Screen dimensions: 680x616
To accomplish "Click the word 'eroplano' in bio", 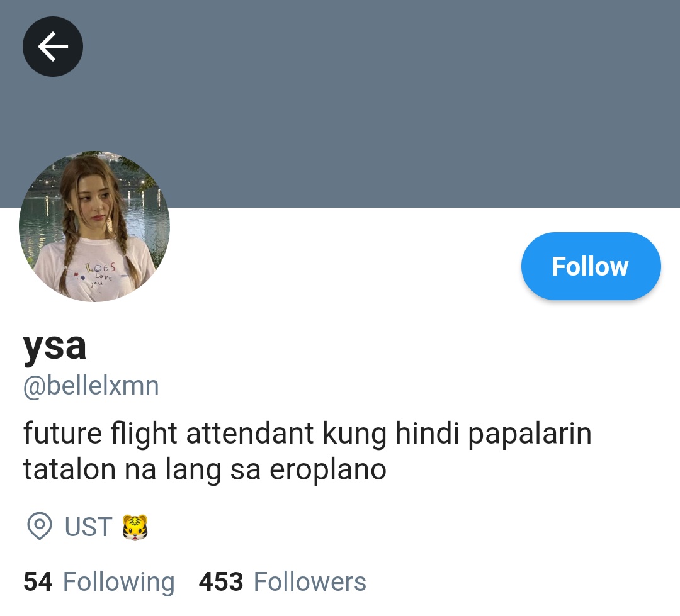I will (328, 471).
